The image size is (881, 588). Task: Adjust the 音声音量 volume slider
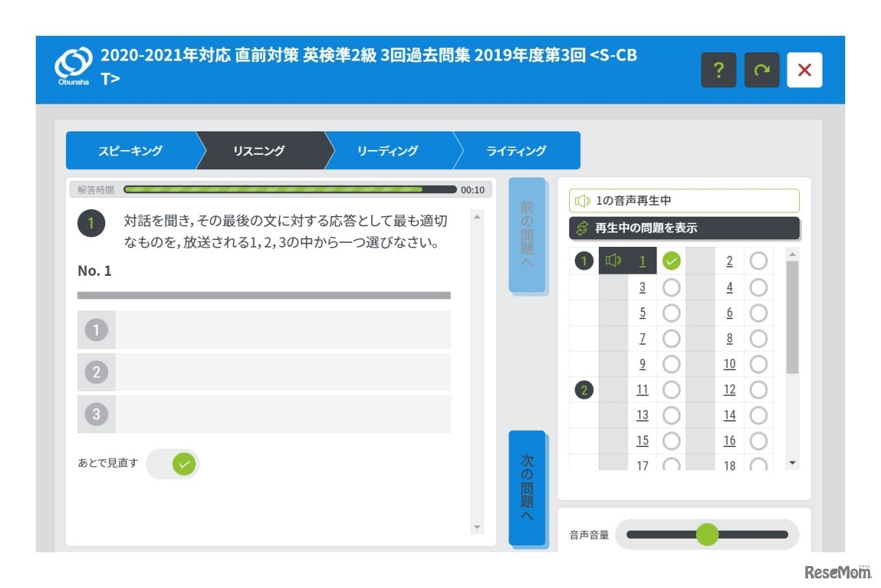[707, 534]
